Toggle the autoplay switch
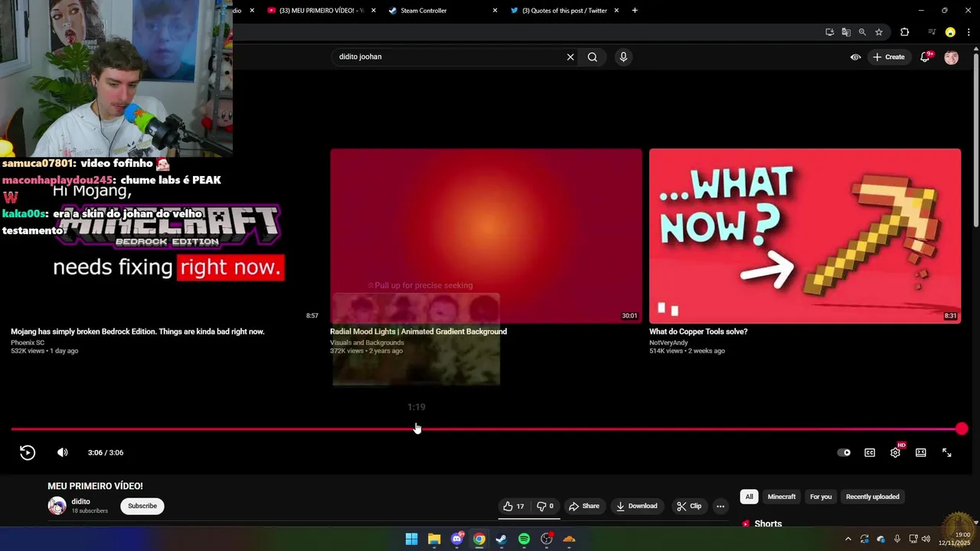This screenshot has height=551, width=980. point(844,452)
